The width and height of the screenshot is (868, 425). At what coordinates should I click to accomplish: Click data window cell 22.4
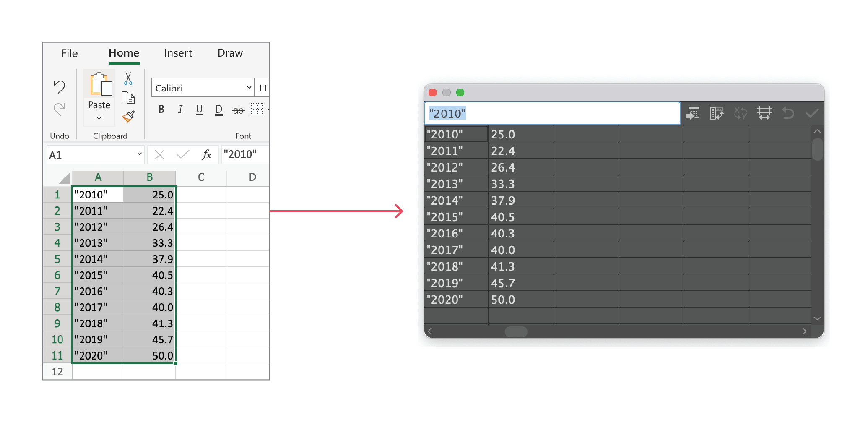(521, 151)
